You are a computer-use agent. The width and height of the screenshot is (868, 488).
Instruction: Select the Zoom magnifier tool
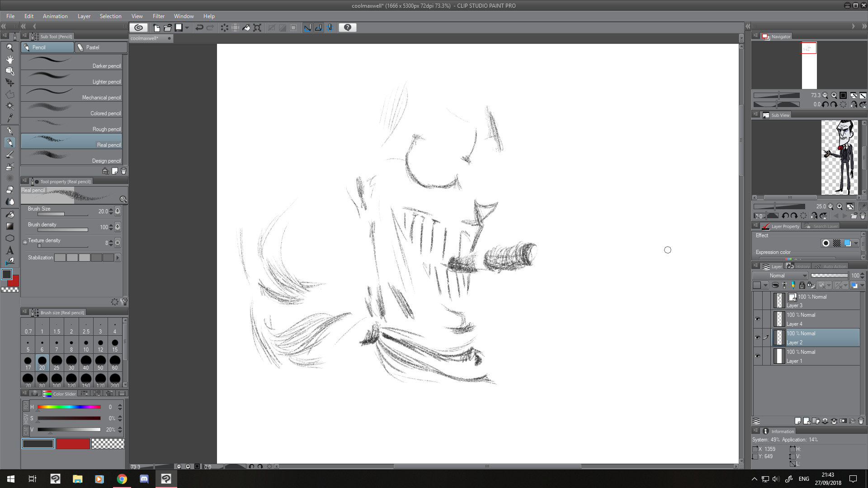[x=9, y=47]
